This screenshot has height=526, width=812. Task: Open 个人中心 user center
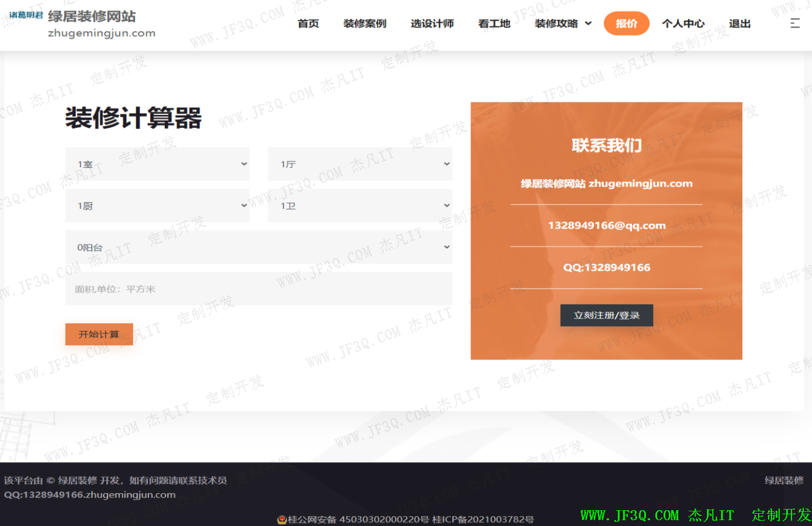683,23
